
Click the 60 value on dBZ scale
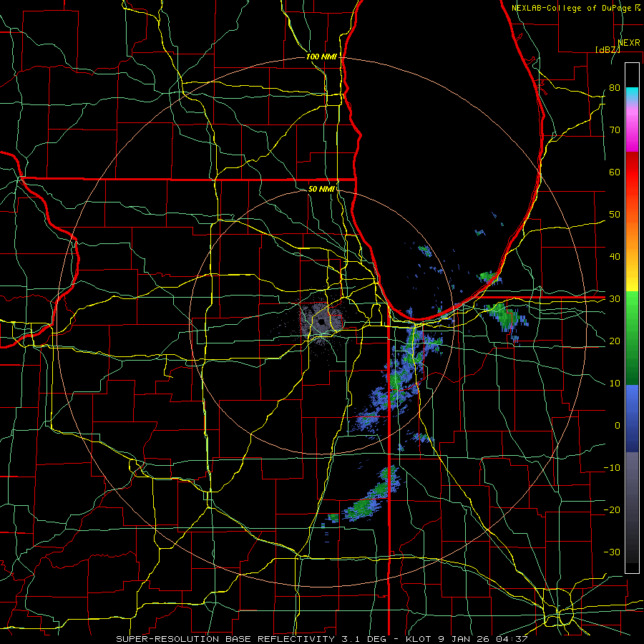pyautogui.click(x=615, y=172)
